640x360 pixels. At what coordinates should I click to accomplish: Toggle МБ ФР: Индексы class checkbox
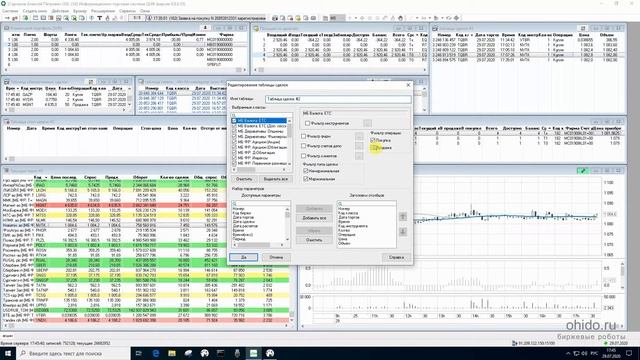[234, 158]
